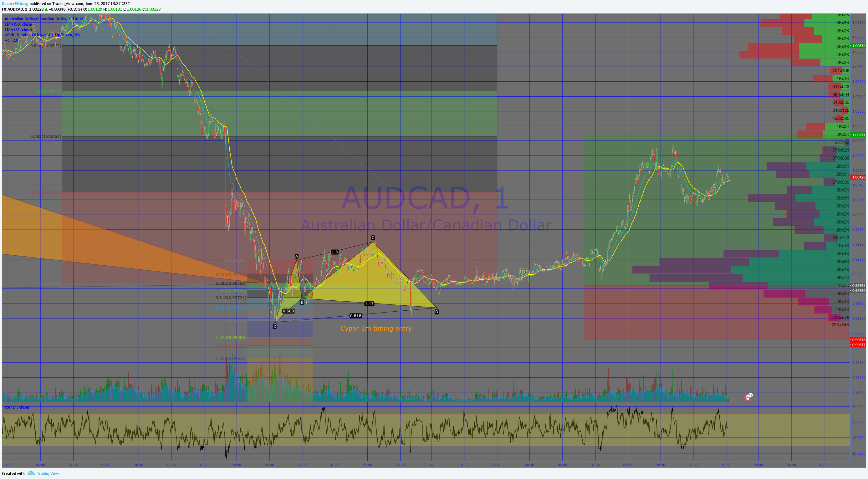Select the 1.272(0.99586) Fib extension label
The width and height of the screenshot is (868, 479).
(x=231, y=337)
